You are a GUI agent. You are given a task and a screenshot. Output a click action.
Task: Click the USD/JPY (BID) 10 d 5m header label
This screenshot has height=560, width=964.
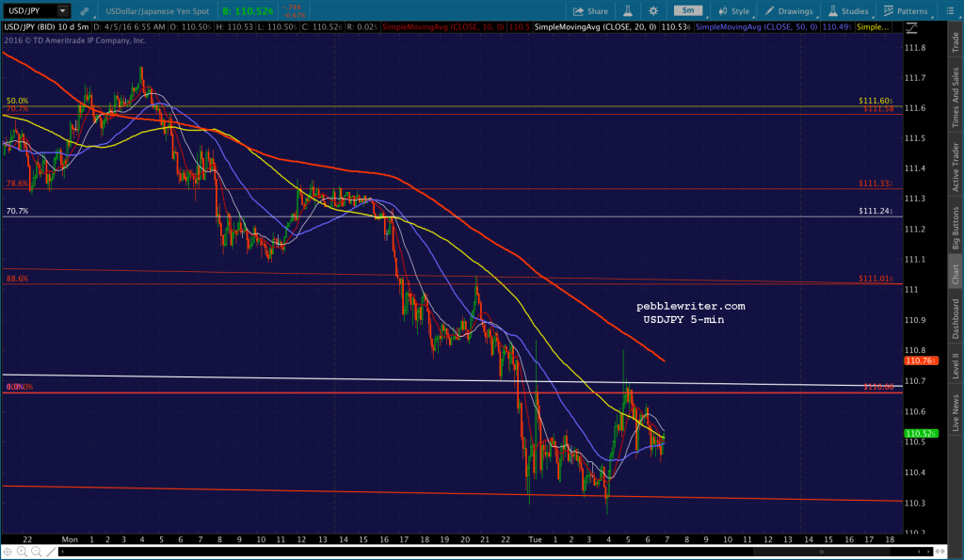click(x=46, y=27)
